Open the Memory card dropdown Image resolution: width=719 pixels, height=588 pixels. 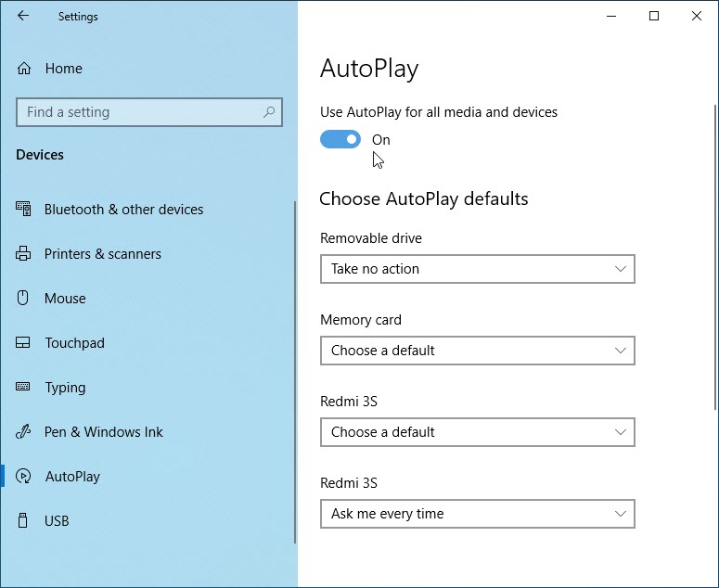click(x=478, y=351)
